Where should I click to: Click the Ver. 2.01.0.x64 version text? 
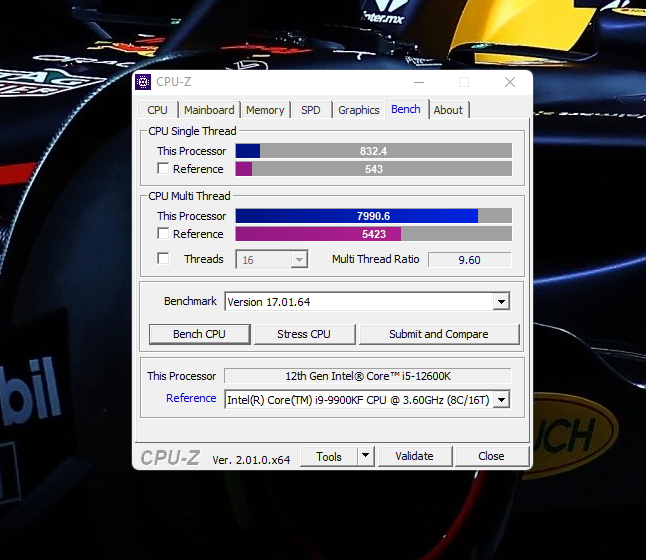click(251, 460)
